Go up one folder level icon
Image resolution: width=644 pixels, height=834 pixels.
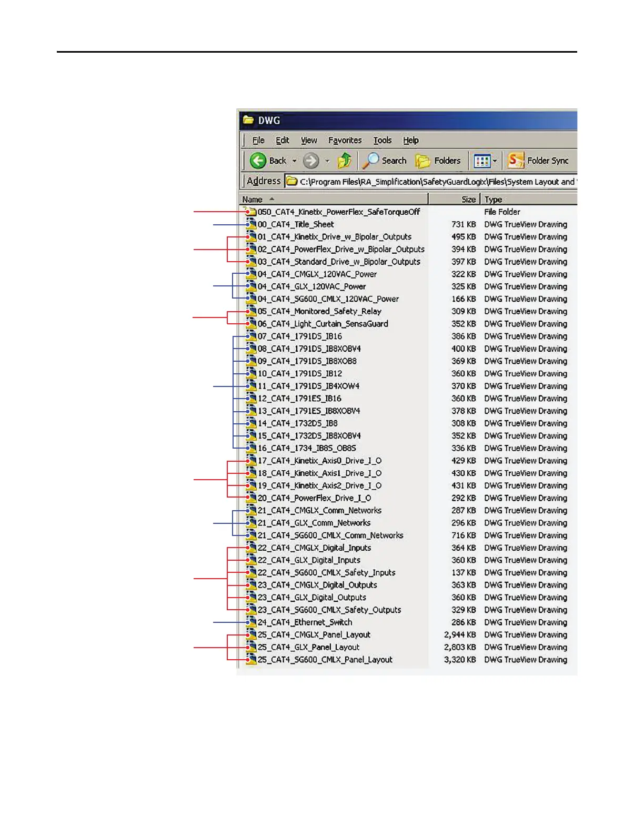tap(345, 160)
